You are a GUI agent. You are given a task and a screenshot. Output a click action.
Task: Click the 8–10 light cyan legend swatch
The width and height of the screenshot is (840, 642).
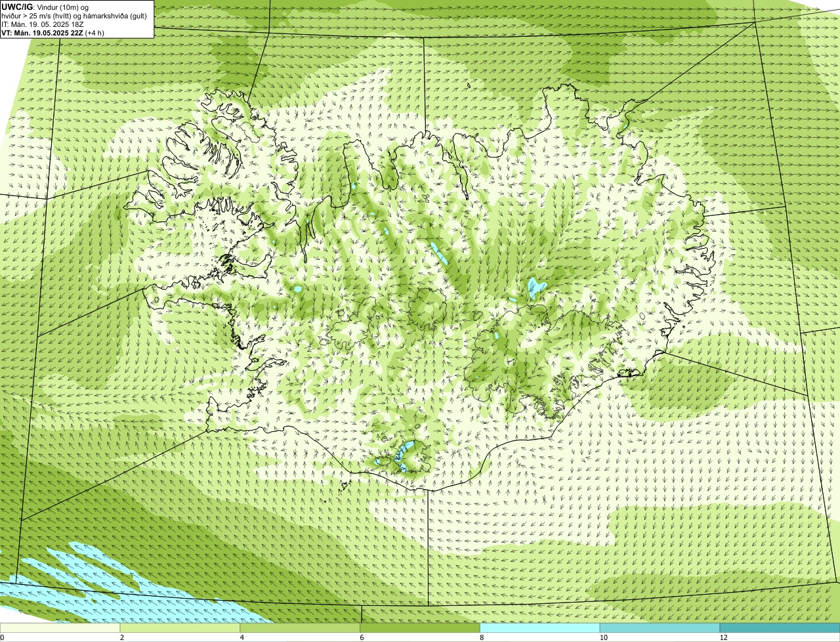point(541,628)
